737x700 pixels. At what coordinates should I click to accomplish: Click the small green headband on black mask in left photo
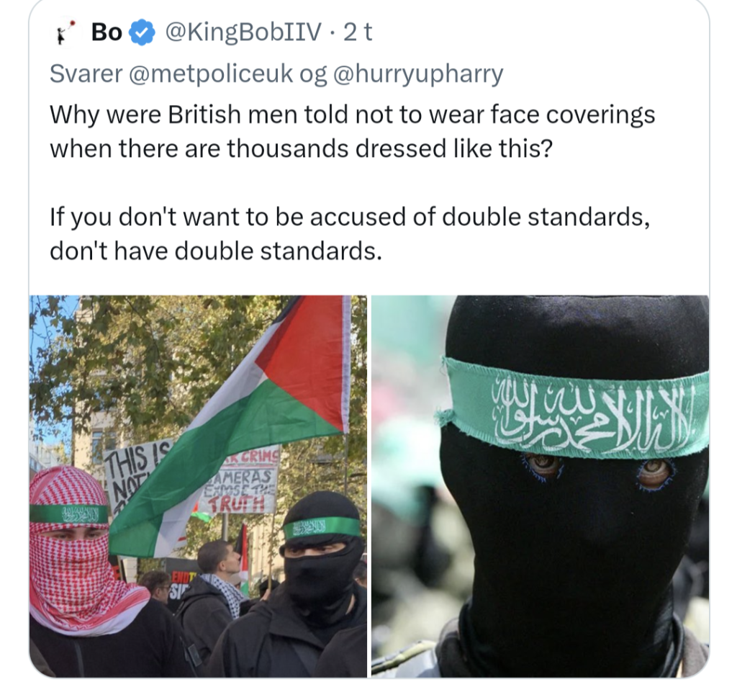(x=322, y=528)
